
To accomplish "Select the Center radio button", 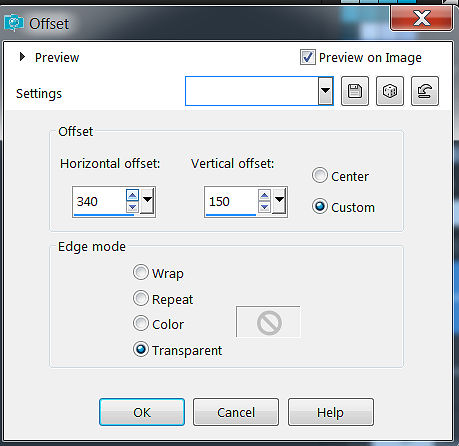I will point(320,175).
